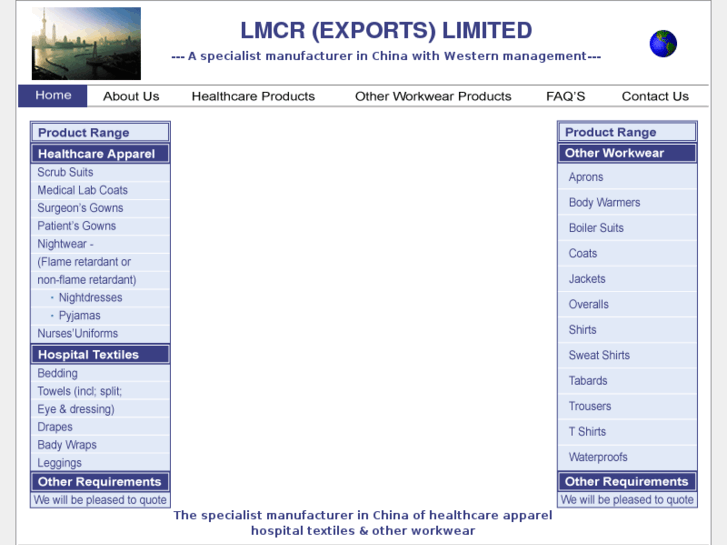Open Other Workwear Products menu item
The width and height of the screenshot is (727, 545).
433,96
